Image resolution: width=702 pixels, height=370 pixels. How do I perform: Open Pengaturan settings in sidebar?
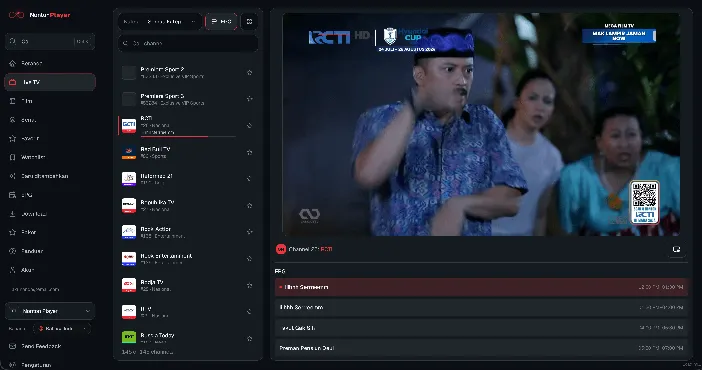[50, 365]
